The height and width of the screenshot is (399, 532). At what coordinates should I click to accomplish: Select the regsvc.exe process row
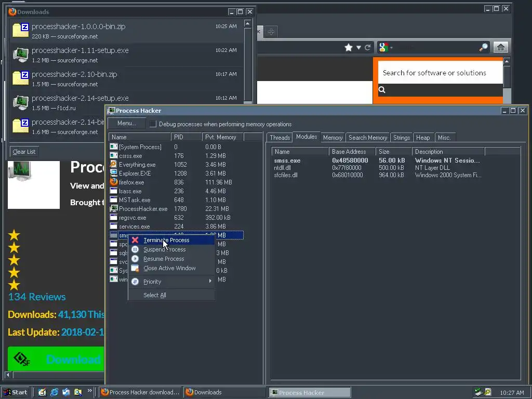(177, 218)
